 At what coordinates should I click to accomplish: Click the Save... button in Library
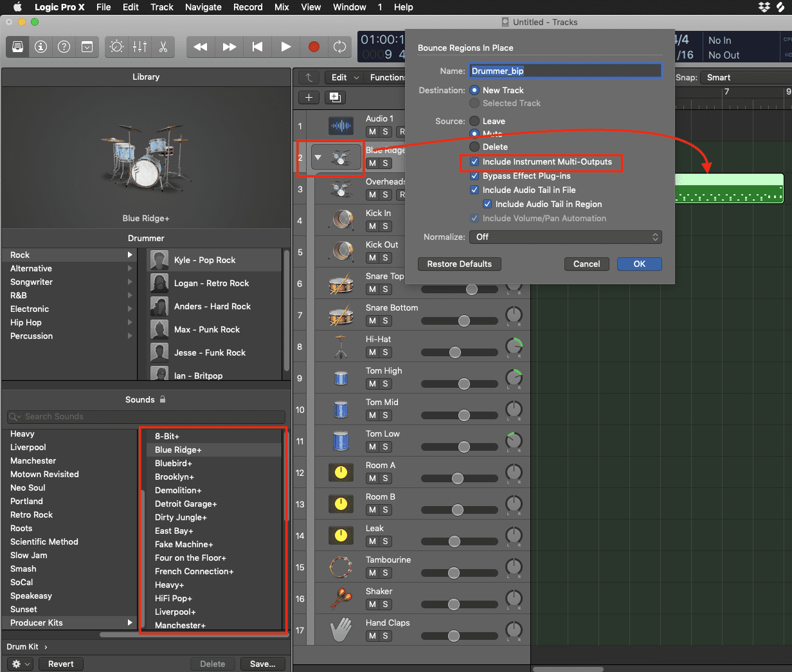tap(263, 664)
